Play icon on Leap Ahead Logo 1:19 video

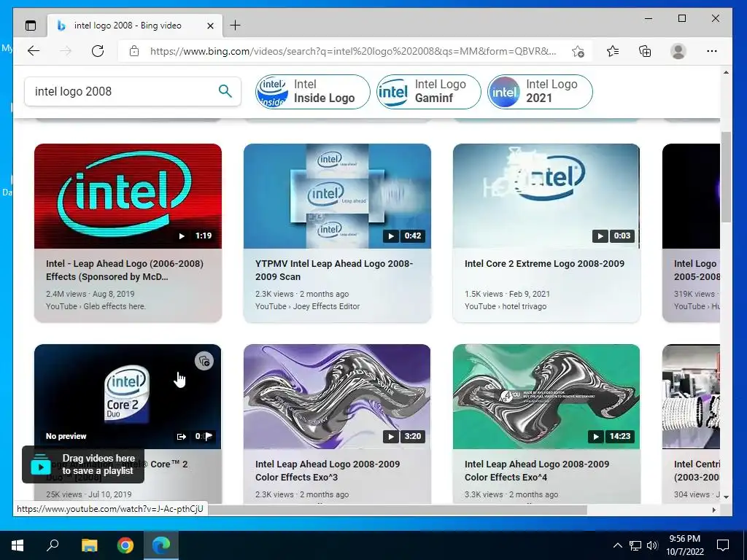(x=182, y=236)
